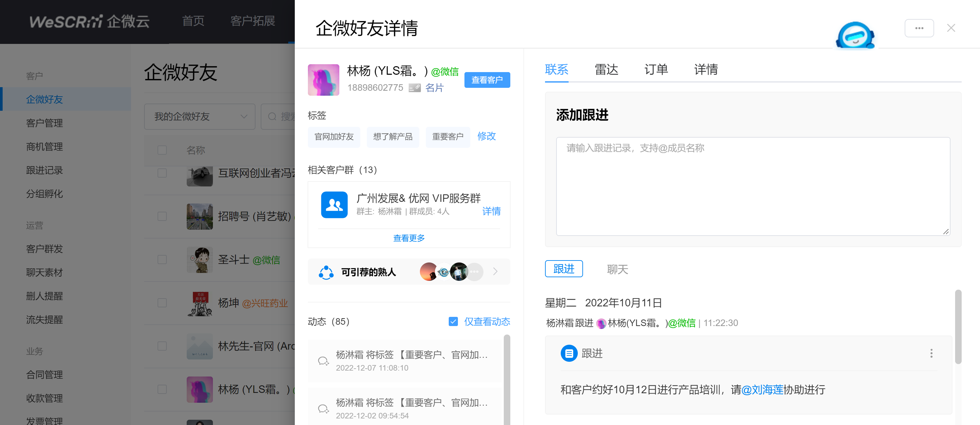The image size is (980, 425).
Task: Expand 可引荐的熟人 with right chevron
Action: pos(495,272)
